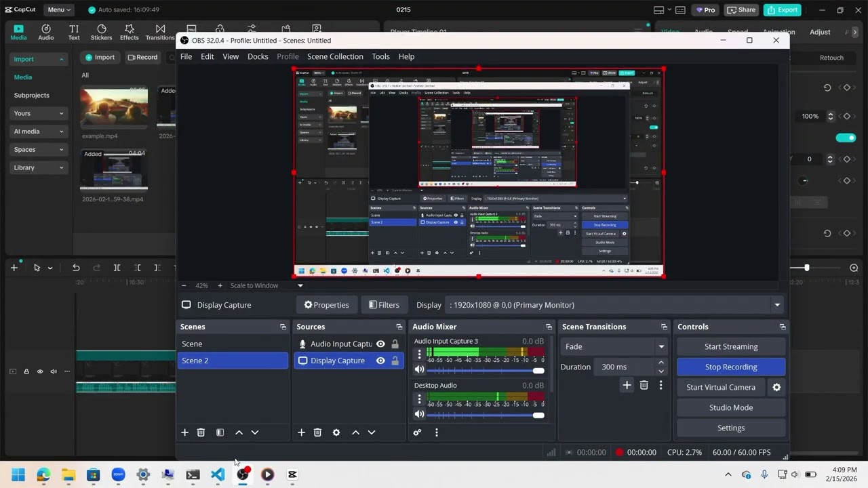Click the Start Virtual Camera button
Viewport: 868px width, 488px height.
coord(721,387)
